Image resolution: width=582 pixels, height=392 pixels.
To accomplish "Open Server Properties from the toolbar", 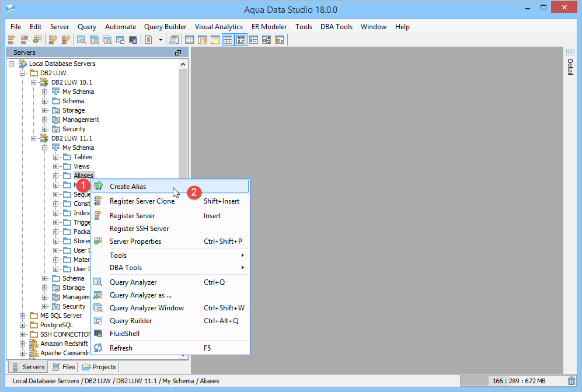I will [37, 40].
